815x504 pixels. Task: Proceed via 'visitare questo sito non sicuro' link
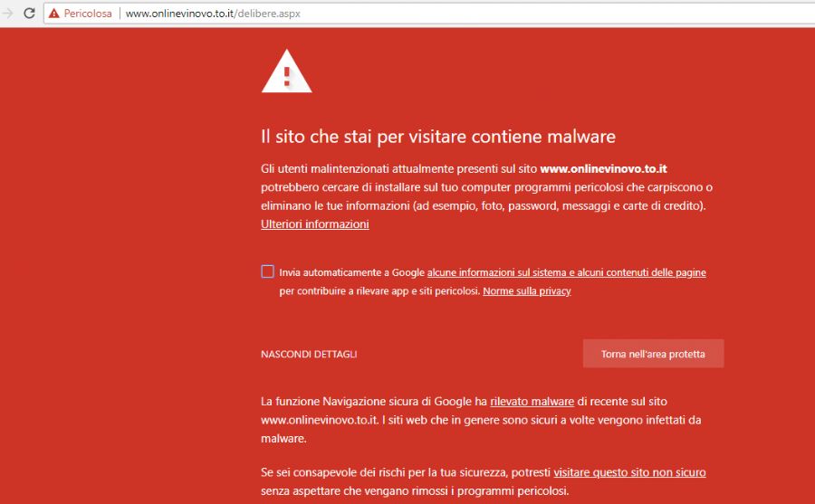click(629, 472)
